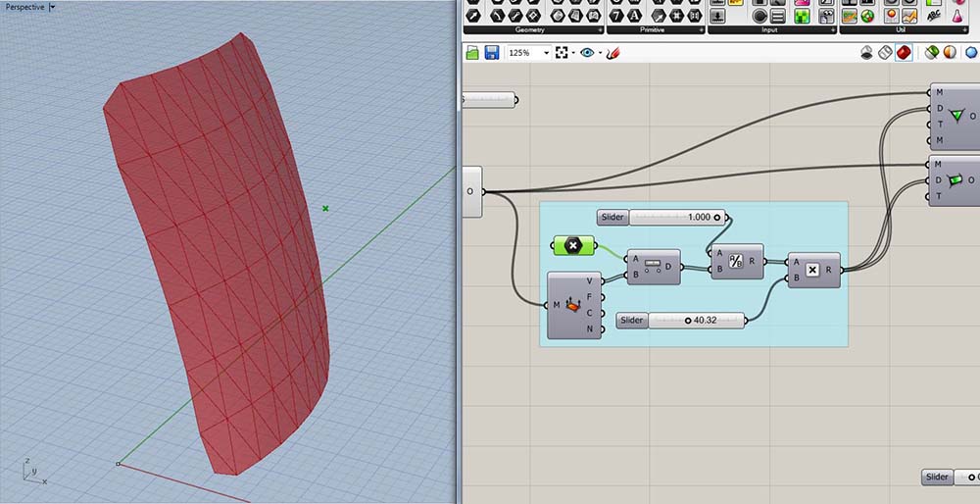Select the Primitive panel label
The height and width of the screenshot is (504, 980).
tap(653, 30)
